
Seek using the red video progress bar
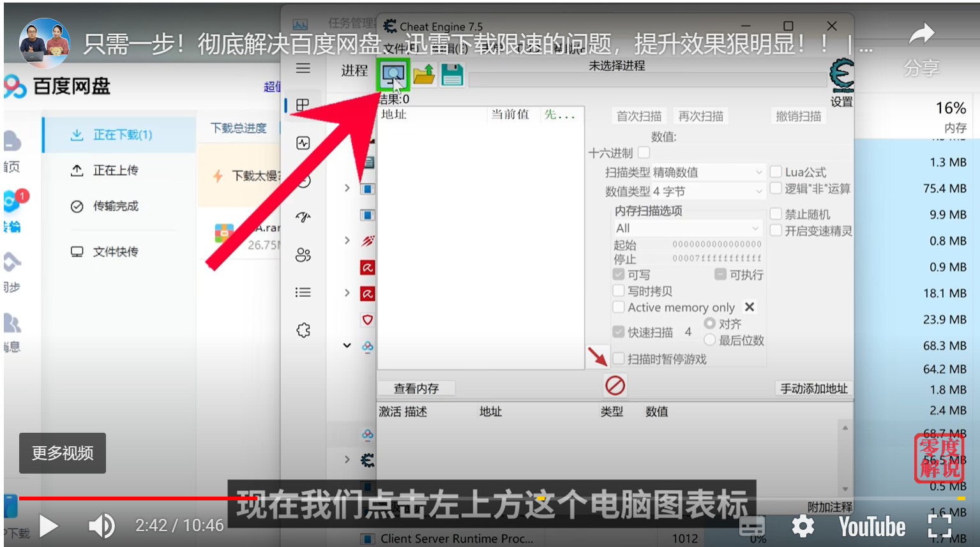[491, 498]
